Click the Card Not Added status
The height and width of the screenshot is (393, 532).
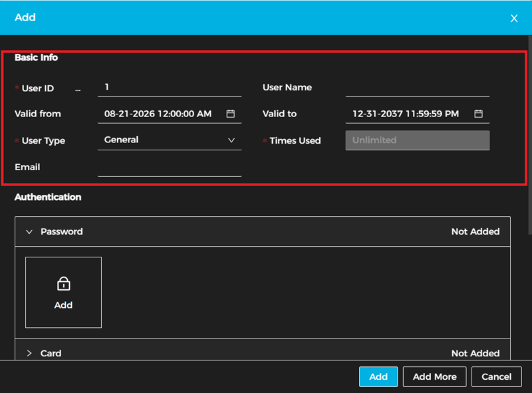tap(475, 353)
